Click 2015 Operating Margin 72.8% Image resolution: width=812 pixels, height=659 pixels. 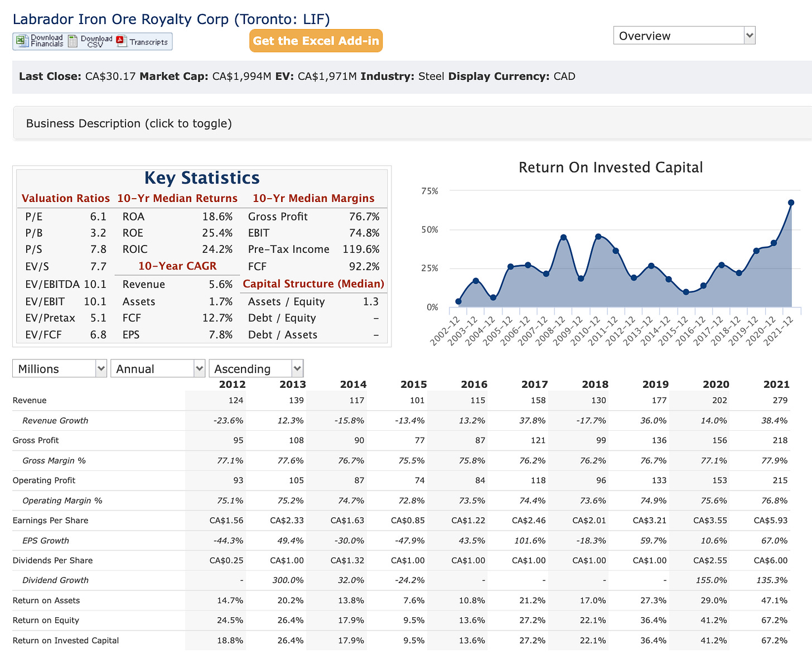click(411, 501)
